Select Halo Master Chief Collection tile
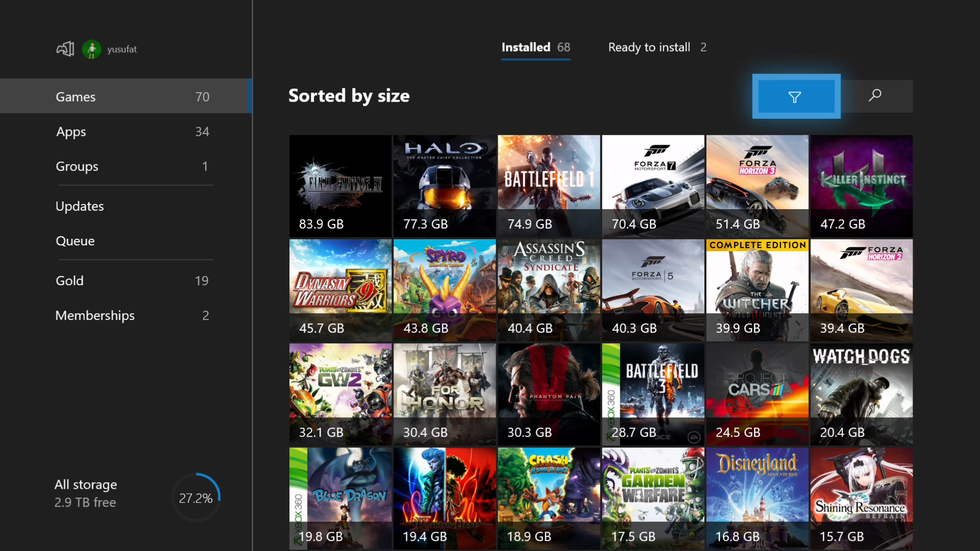 (x=445, y=186)
